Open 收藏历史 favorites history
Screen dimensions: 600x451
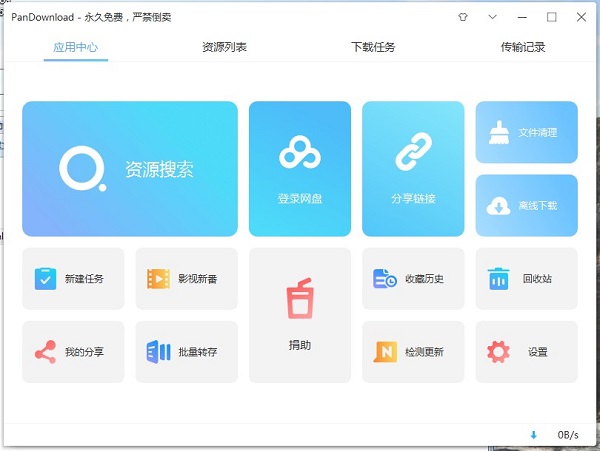413,279
